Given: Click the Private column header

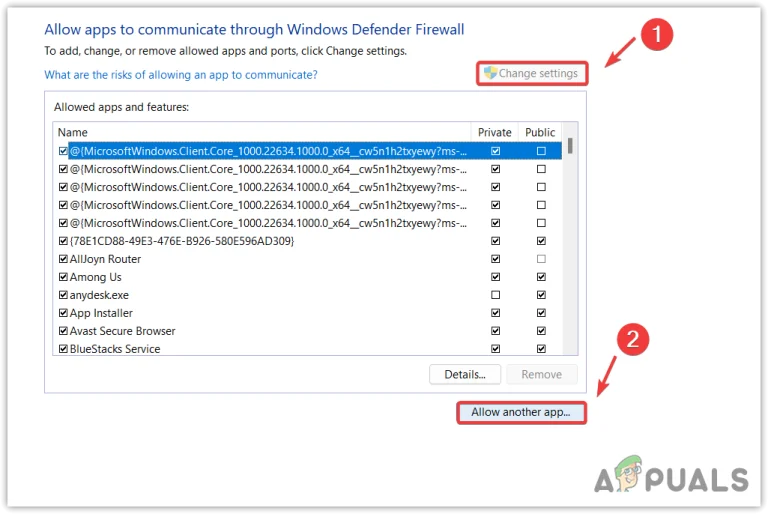Looking at the screenshot, I should click(x=495, y=132).
